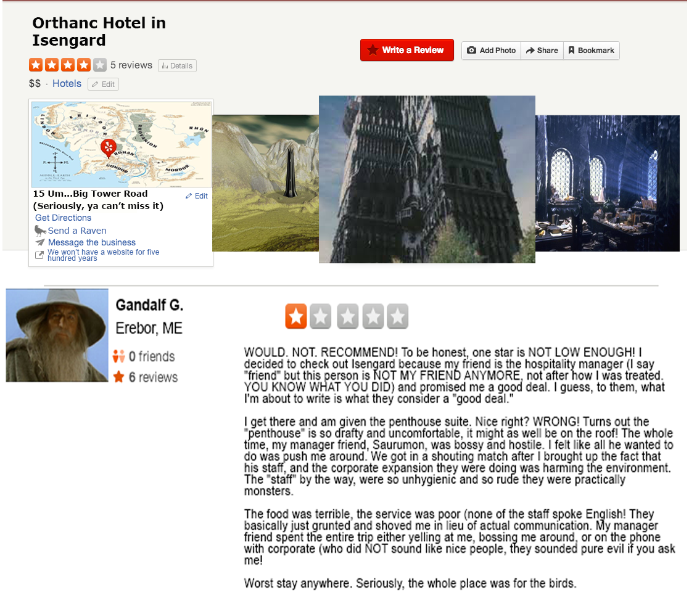Viewport: 689px width, 616px height.
Task: Click Gandalf G. profile picture
Action: click(x=57, y=335)
